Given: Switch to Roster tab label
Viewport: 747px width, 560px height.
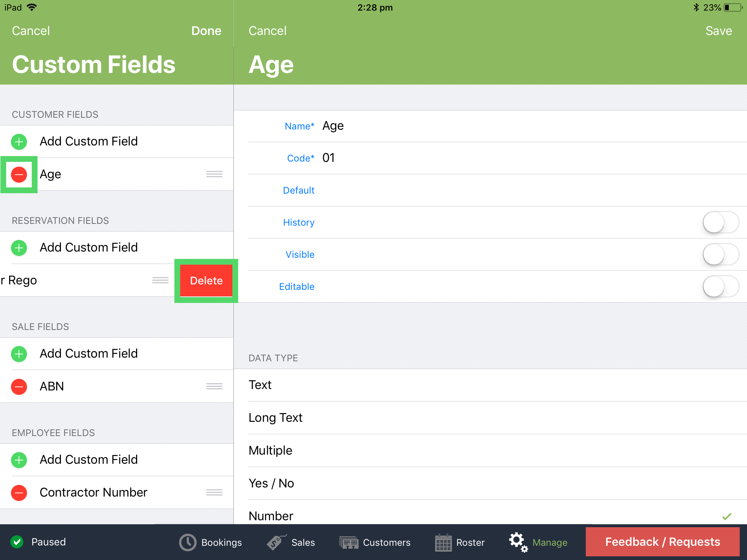Looking at the screenshot, I should pos(471,542).
